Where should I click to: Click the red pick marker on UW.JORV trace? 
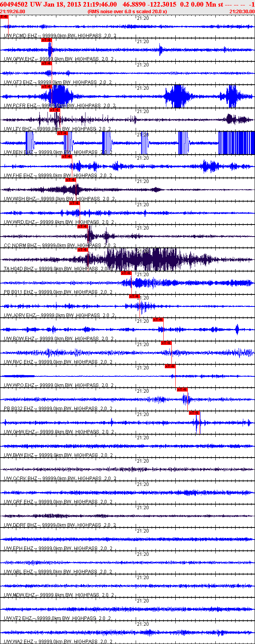coord(134,296)
